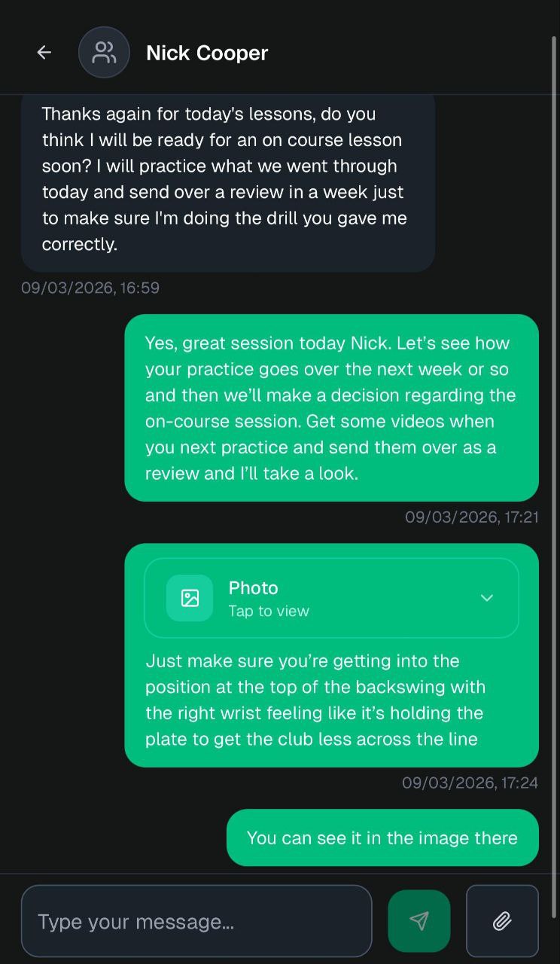This screenshot has height=964, width=560.
Task: Select Nick's message about on course lessons
Action: 226,178
